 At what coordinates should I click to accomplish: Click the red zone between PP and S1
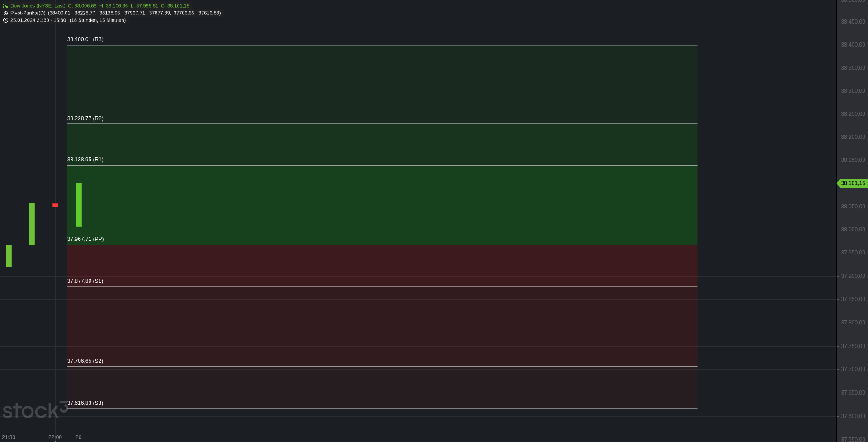[382, 266]
